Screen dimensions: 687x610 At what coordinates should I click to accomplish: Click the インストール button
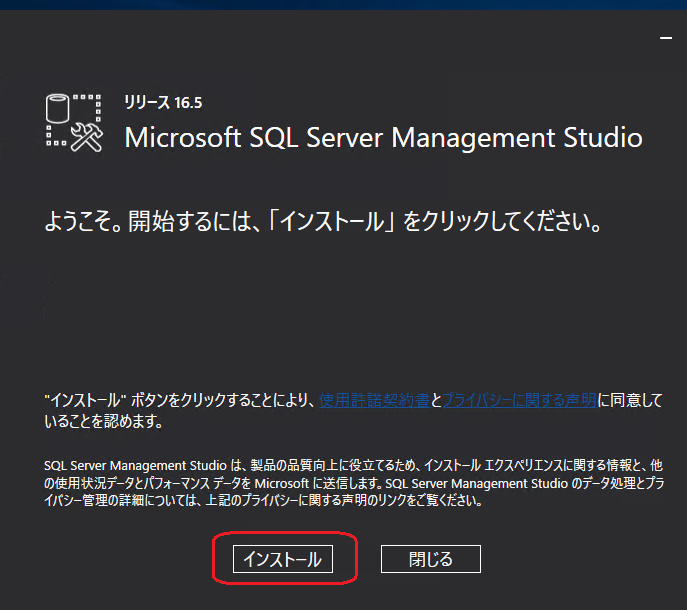[283, 559]
